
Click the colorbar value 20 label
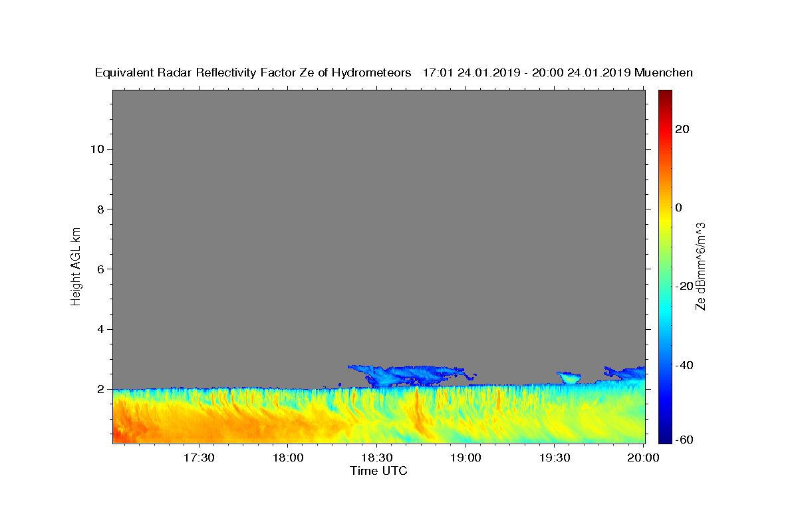[x=682, y=129]
